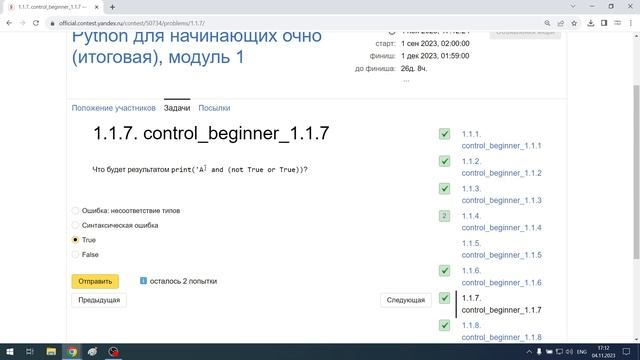Open a new browser tab
Image resolution: width=640 pixels, height=360 pixels.
coord(112,7)
